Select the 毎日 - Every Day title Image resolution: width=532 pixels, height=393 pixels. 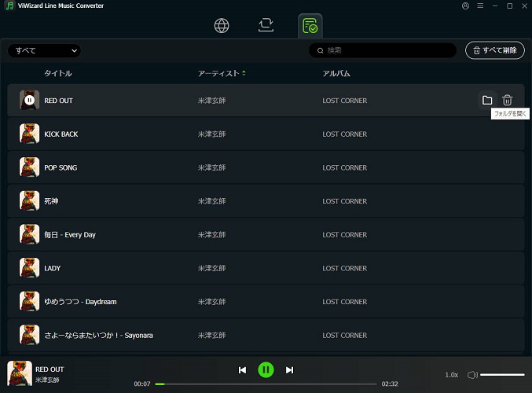tap(70, 235)
